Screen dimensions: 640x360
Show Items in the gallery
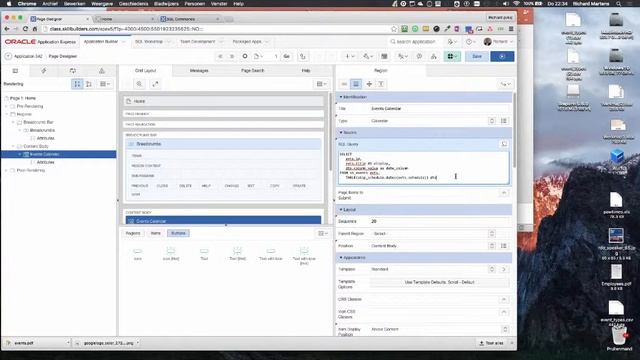point(156,233)
